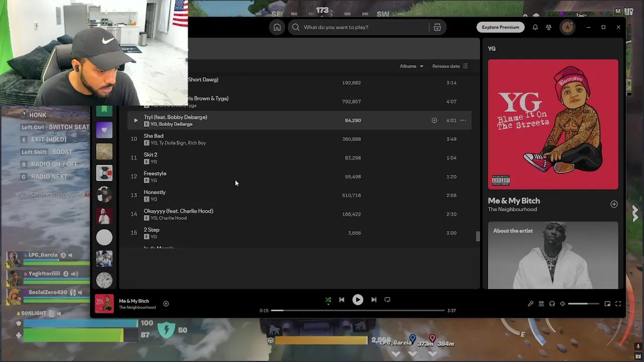644x362 pixels.
Task: Adjust the volume slider
Action: pos(584,304)
